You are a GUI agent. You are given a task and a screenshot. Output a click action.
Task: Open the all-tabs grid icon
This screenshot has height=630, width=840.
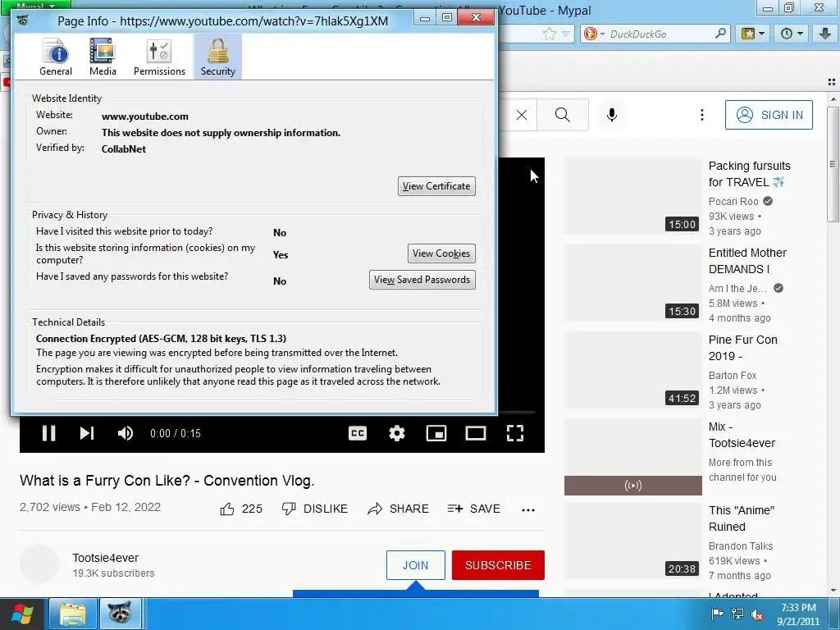point(832,82)
